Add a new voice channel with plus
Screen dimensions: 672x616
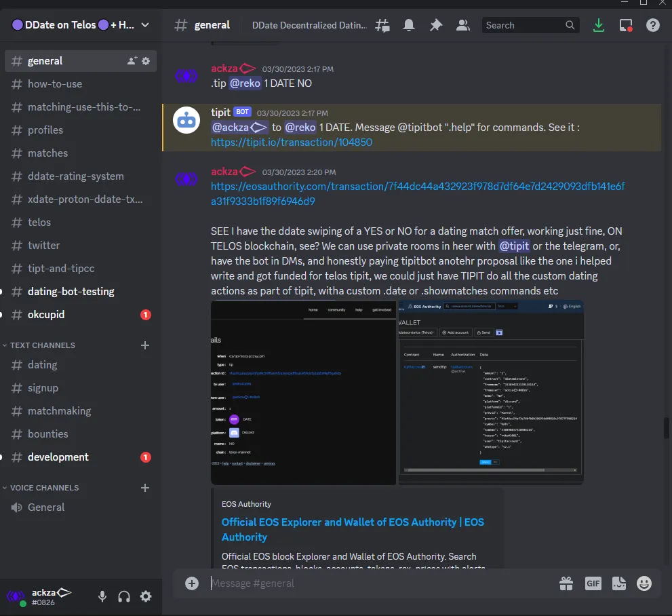(x=145, y=488)
